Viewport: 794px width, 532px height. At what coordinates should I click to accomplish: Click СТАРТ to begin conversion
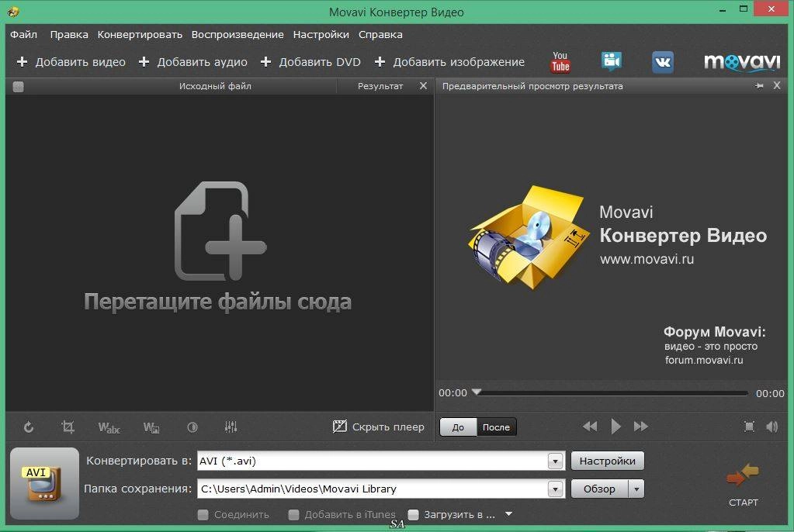click(x=743, y=485)
